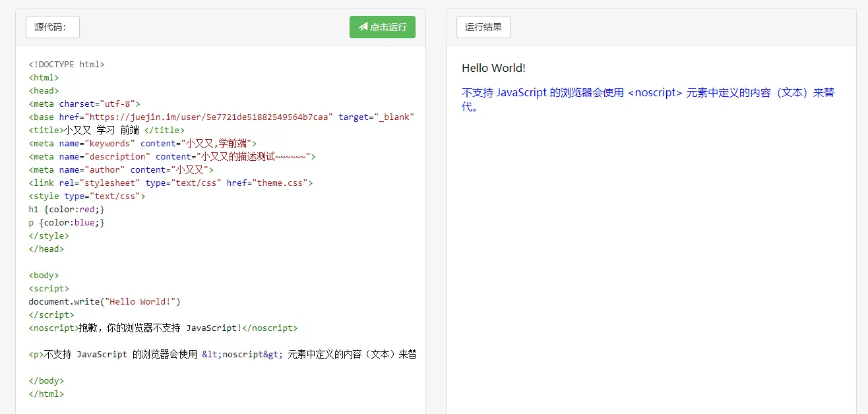This screenshot has height=414, width=868.
Task: Click the 源代码: label button
Action: click(x=53, y=27)
